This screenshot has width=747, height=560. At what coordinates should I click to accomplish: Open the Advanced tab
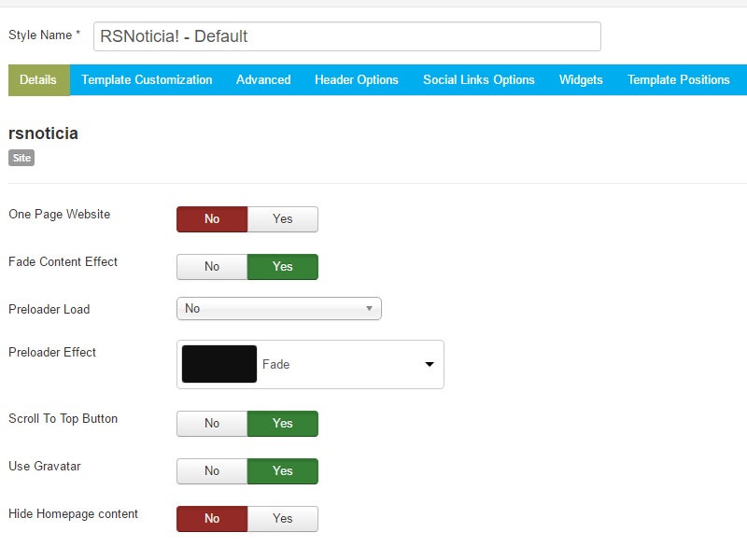pos(263,80)
